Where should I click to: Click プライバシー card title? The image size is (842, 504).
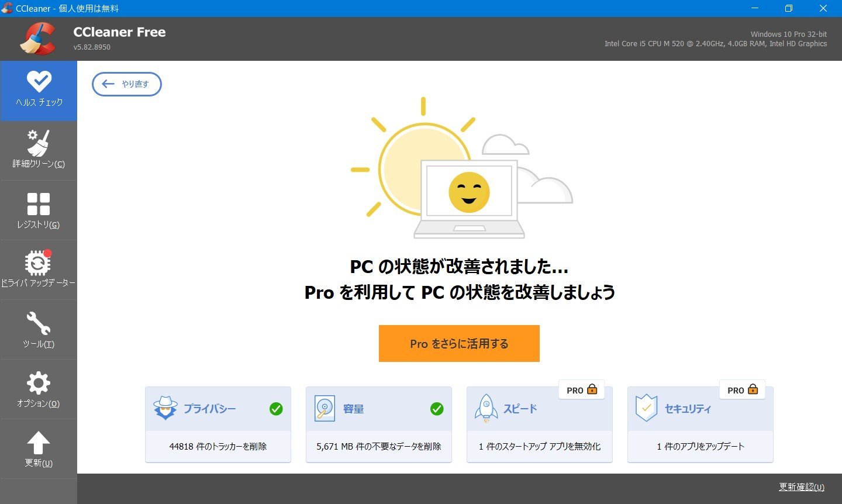click(x=210, y=409)
